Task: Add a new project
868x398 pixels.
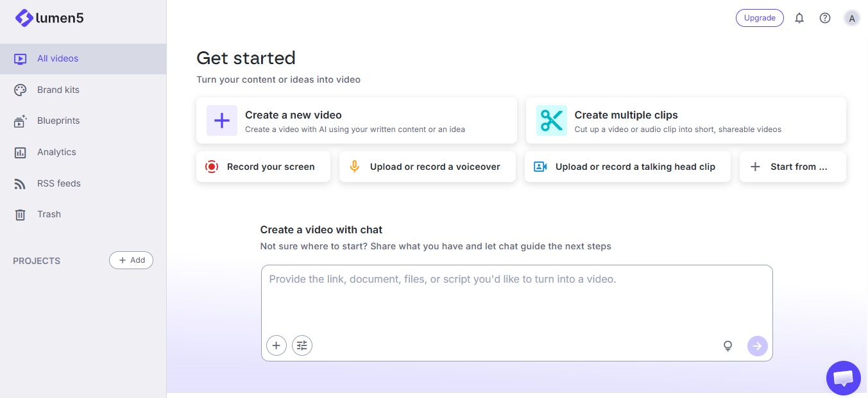Action: (131, 260)
